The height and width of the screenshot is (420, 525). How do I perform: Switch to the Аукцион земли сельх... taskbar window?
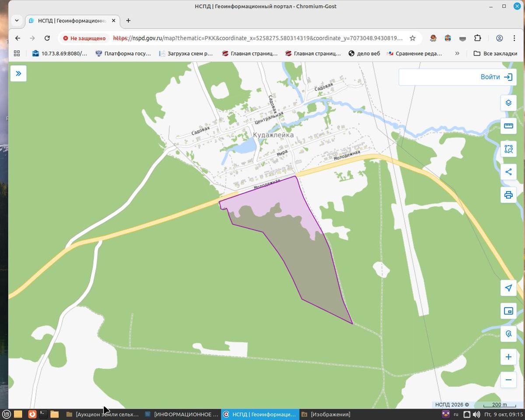tap(102, 414)
